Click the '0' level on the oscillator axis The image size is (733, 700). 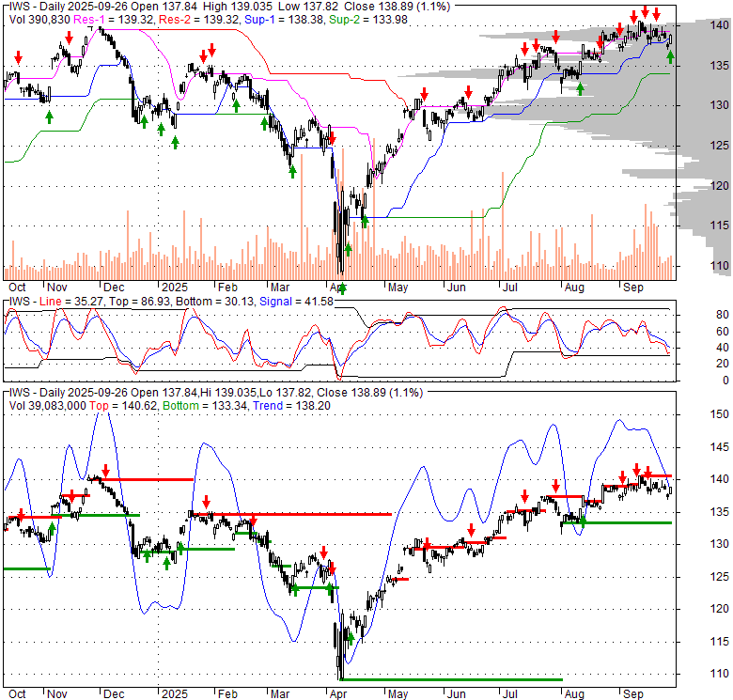click(725, 381)
